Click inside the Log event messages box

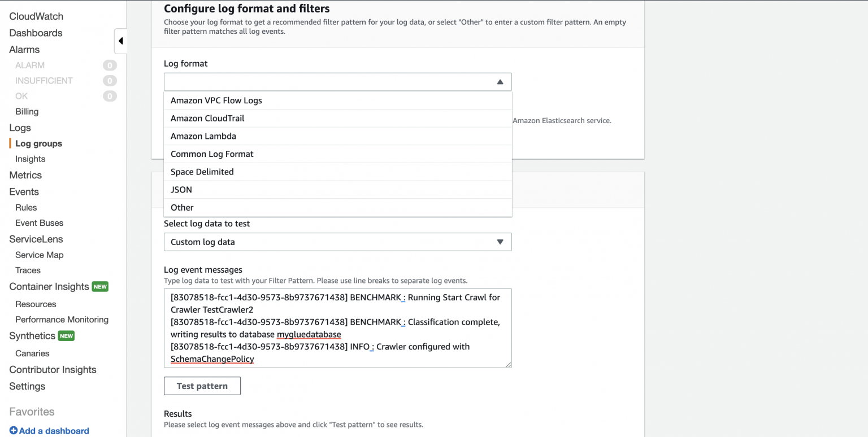click(x=337, y=327)
